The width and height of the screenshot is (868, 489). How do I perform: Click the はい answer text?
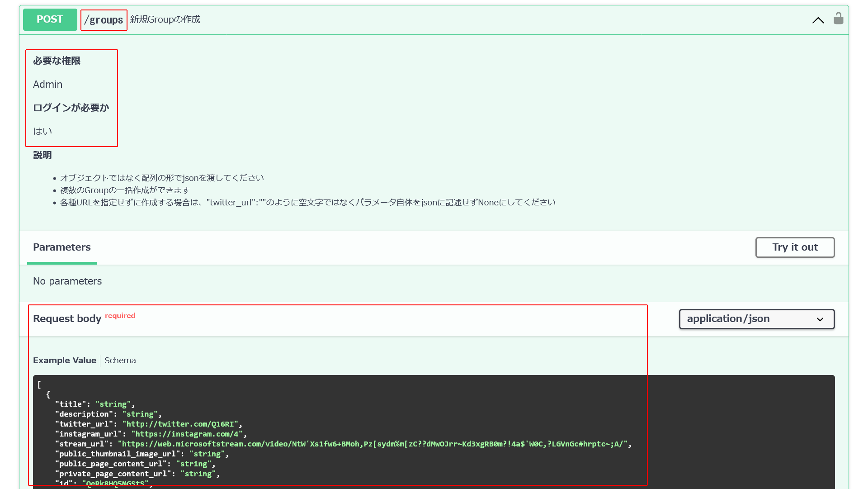click(x=42, y=131)
